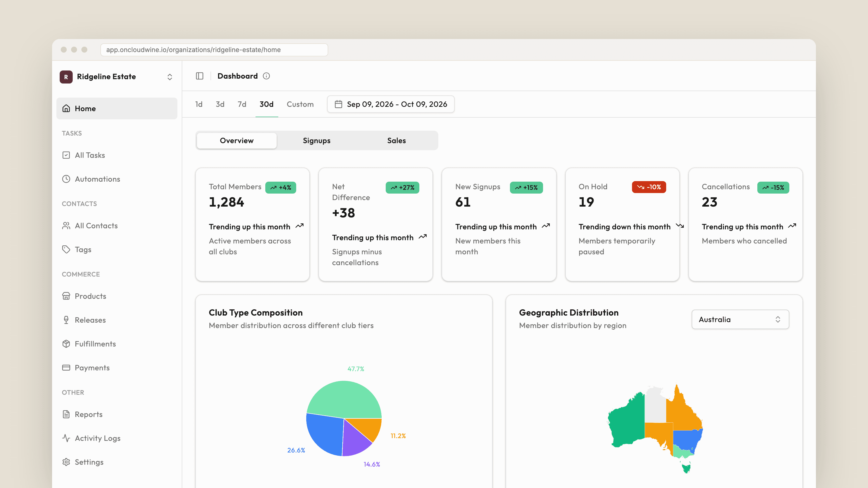
Task: Click the calendar icon in date range
Action: tap(338, 104)
